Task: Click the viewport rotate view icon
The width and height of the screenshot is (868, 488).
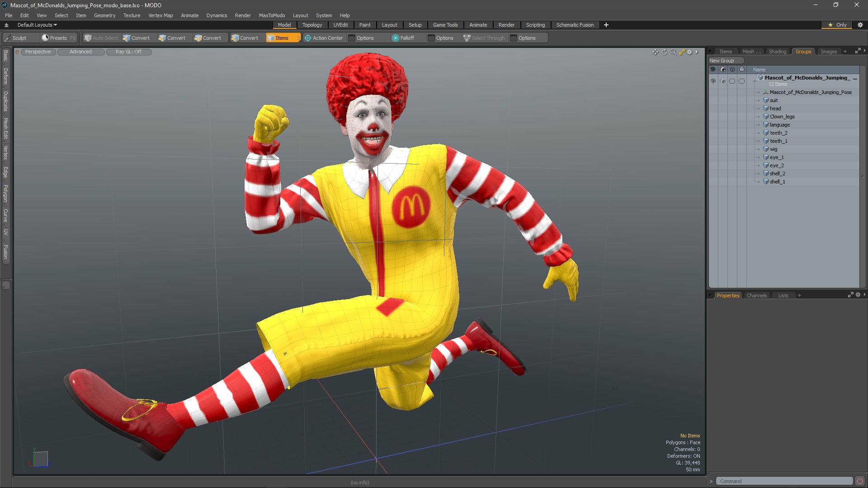Action: (664, 52)
